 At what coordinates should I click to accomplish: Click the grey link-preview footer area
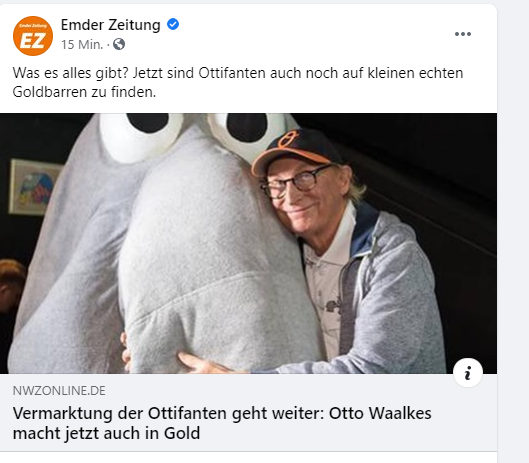pyautogui.click(x=248, y=412)
